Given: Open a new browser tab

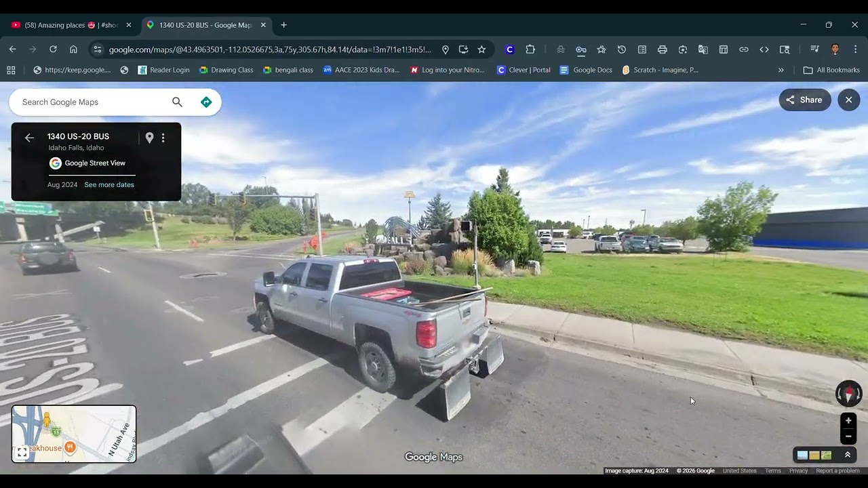Looking at the screenshot, I should coord(283,25).
